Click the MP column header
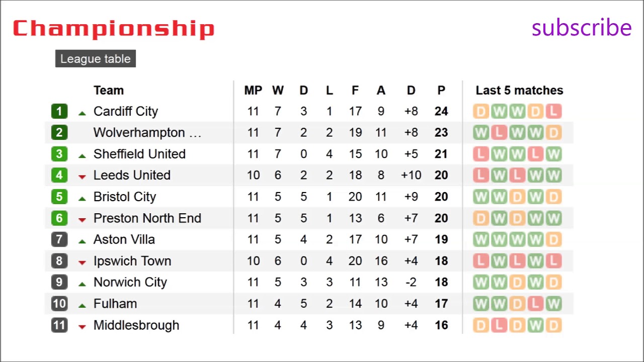 pos(253,90)
